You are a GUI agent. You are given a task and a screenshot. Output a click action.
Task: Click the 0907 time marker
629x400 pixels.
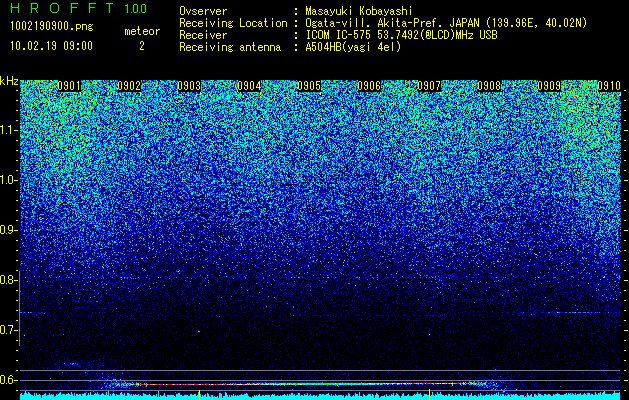[x=429, y=86]
